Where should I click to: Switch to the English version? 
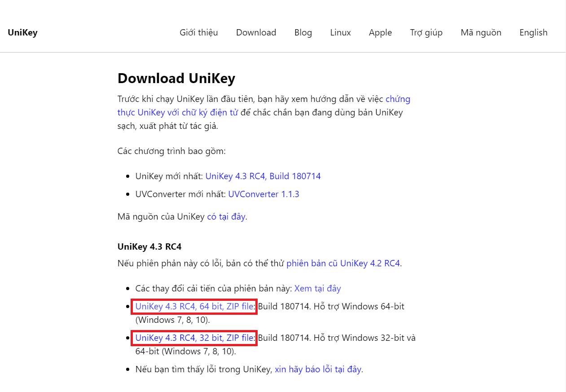pos(533,32)
